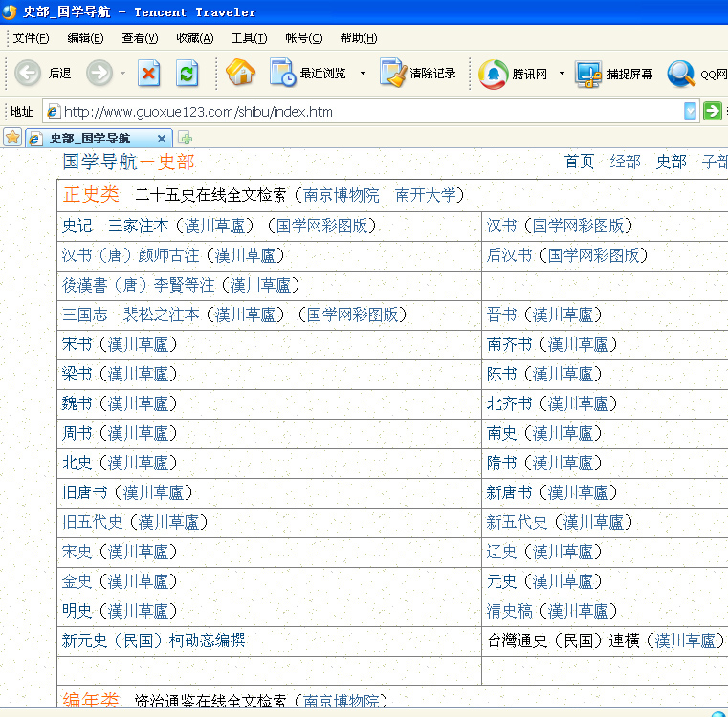Open the 元史（漢川草廬） link

pyautogui.click(x=544, y=581)
